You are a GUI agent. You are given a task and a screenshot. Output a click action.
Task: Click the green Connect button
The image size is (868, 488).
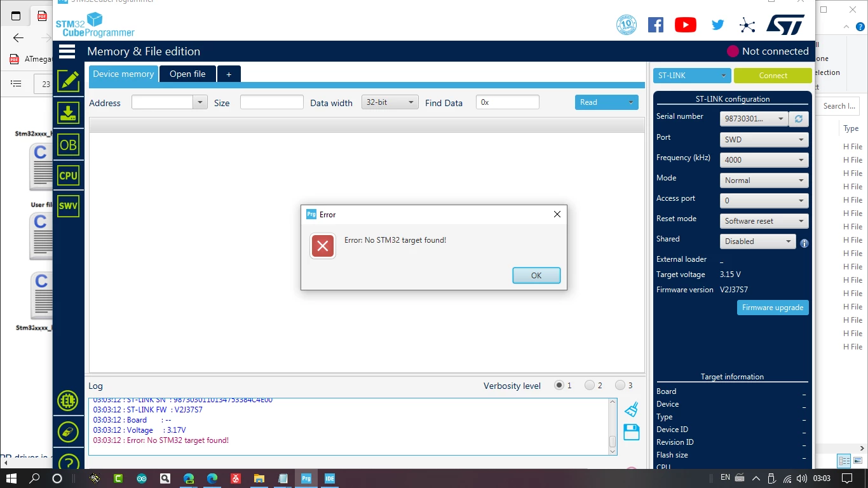(773, 76)
